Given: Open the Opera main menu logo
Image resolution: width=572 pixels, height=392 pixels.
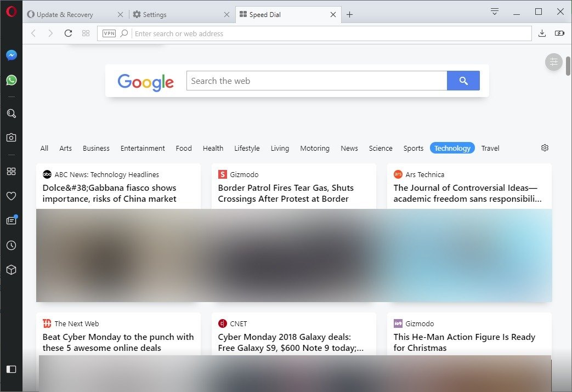Looking at the screenshot, I should (12, 12).
